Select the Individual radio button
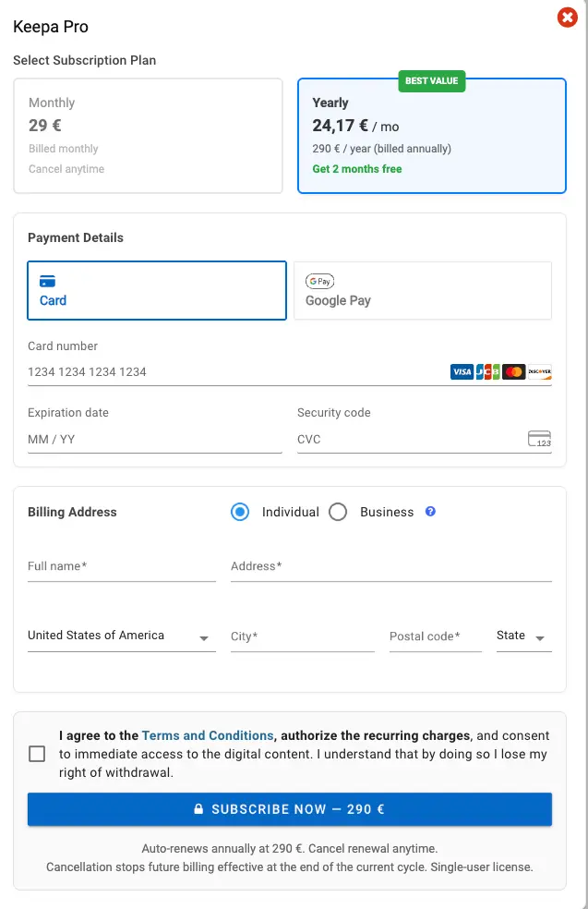Image resolution: width=588 pixels, height=909 pixels. [x=240, y=512]
